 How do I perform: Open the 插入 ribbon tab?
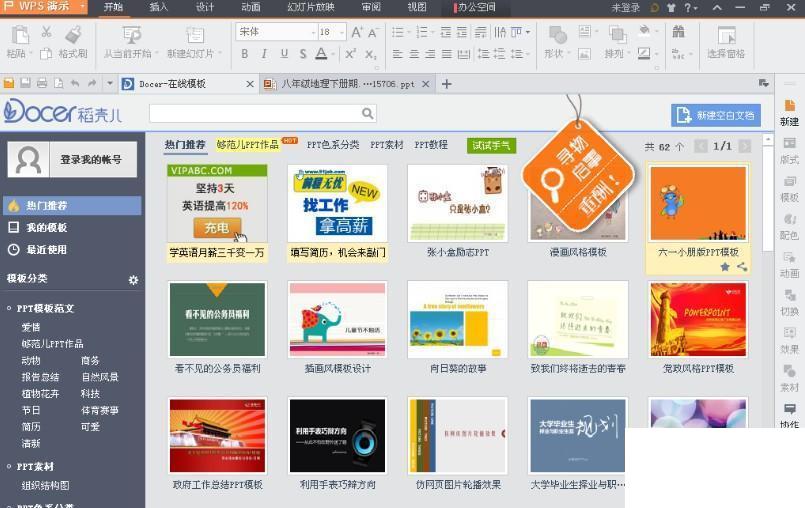pyautogui.click(x=159, y=7)
